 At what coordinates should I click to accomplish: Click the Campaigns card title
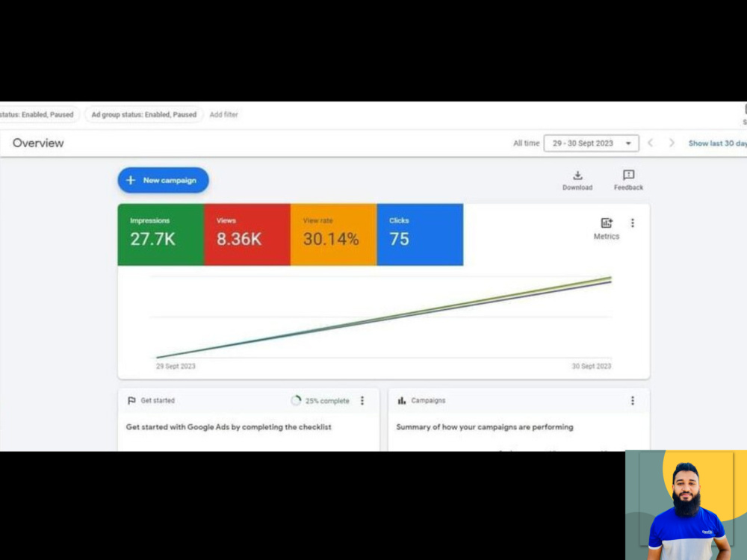click(428, 400)
